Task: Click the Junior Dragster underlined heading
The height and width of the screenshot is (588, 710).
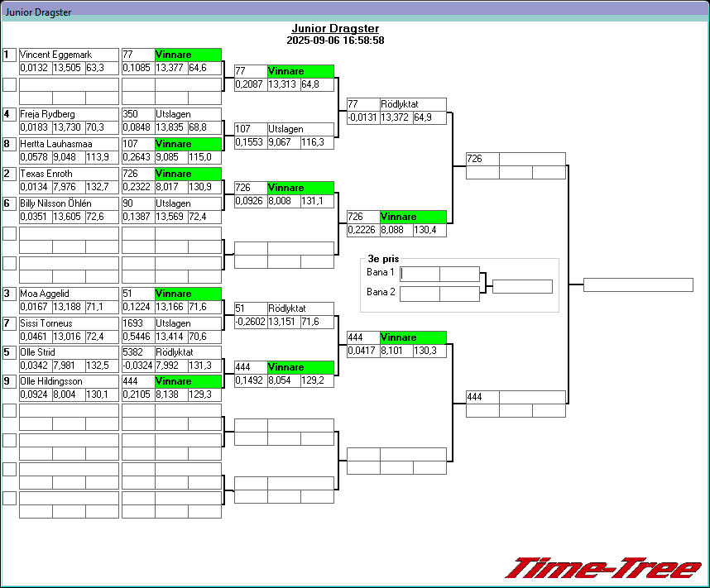Action: pyautogui.click(x=335, y=28)
